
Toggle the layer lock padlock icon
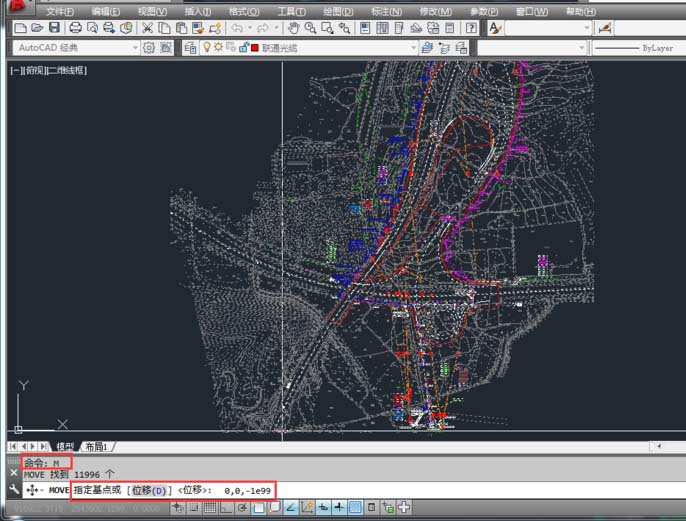click(x=243, y=47)
